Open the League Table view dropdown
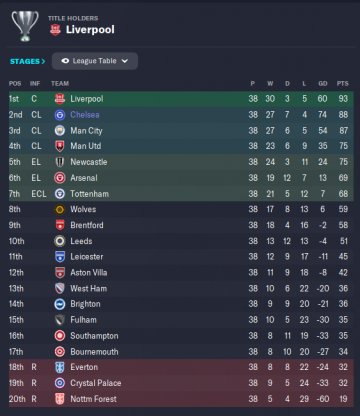 (x=95, y=61)
